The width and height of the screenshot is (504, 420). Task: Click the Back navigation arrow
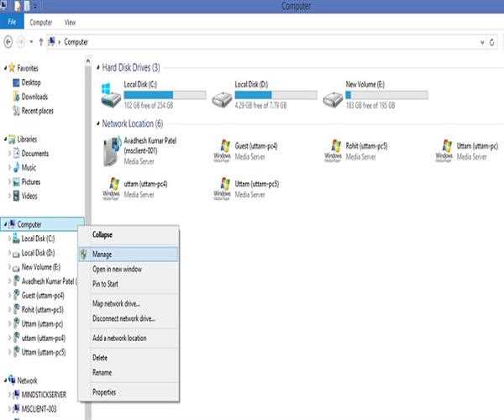[x=8, y=42]
